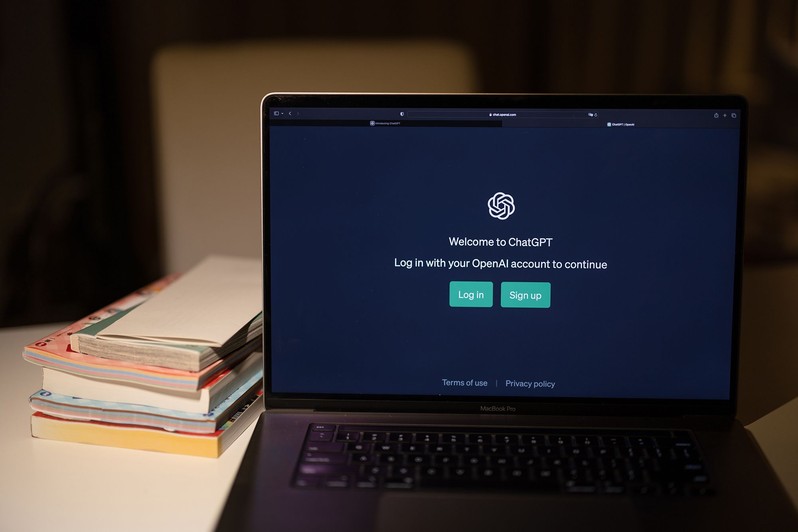Click the Log in button
The height and width of the screenshot is (532, 798).
pyautogui.click(x=472, y=295)
